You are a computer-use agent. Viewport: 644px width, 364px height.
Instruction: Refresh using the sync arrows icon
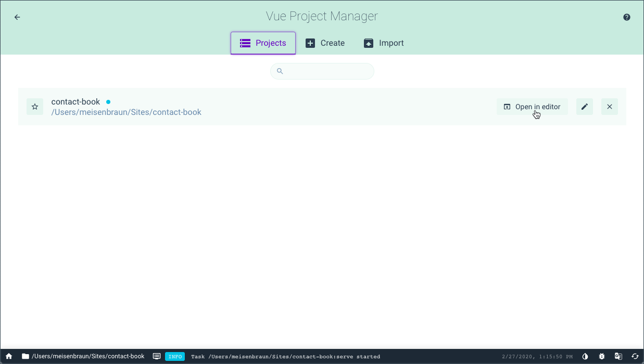pos(635,356)
